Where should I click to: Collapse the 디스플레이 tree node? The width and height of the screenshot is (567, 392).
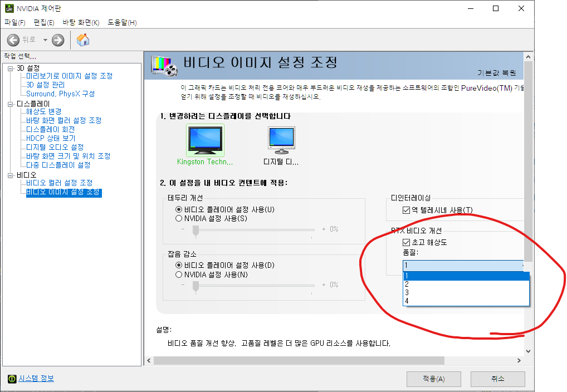(10, 104)
